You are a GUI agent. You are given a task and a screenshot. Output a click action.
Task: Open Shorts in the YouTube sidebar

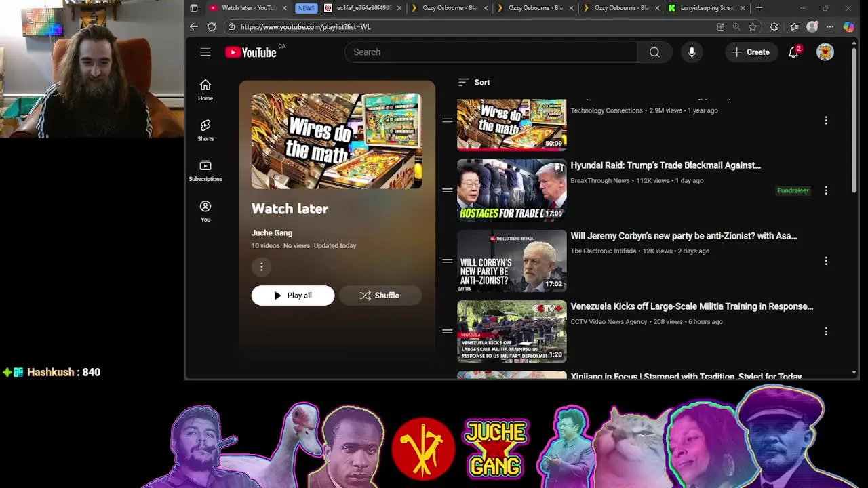click(x=205, y=130)
